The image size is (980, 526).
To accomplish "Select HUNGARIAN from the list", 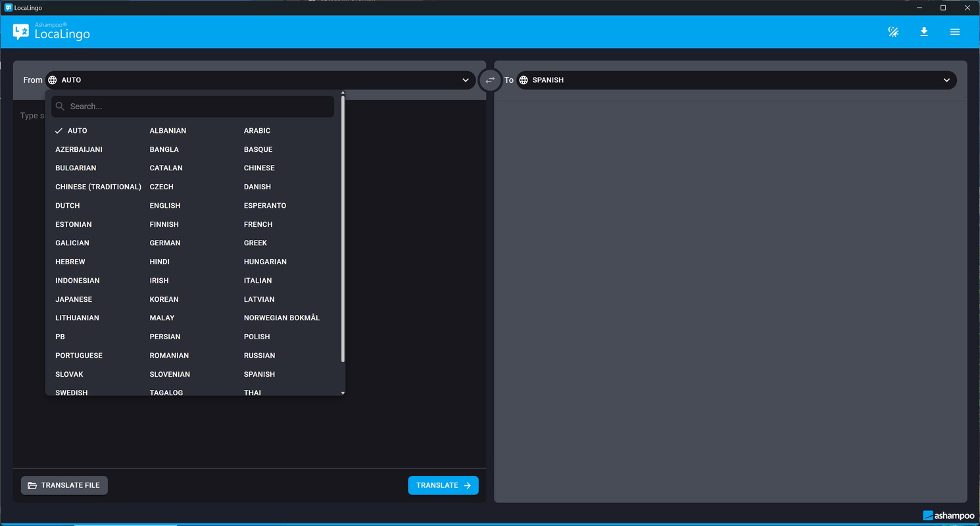I will click(x=265, y=262).
